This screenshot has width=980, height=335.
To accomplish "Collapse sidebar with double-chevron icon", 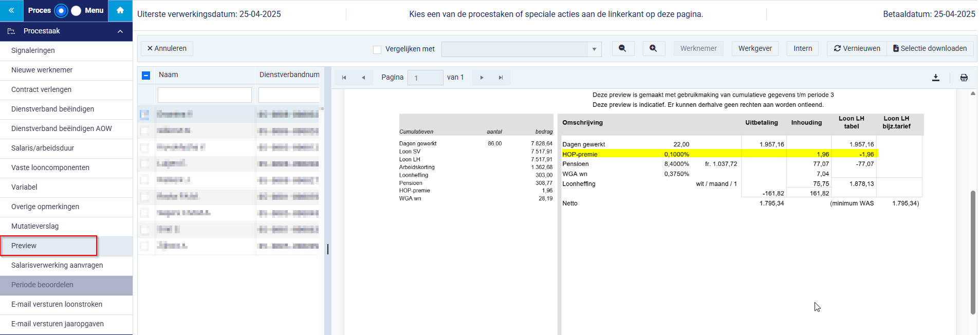I will click(11, 10).
